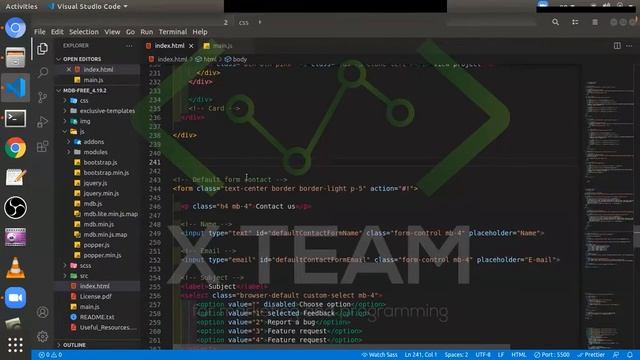Open the Accounts menu icon

42,312
